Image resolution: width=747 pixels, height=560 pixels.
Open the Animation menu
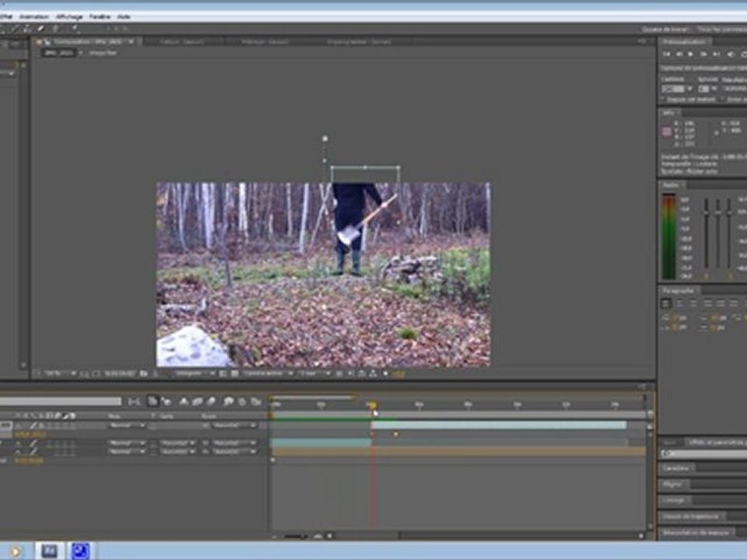[33, 16]
